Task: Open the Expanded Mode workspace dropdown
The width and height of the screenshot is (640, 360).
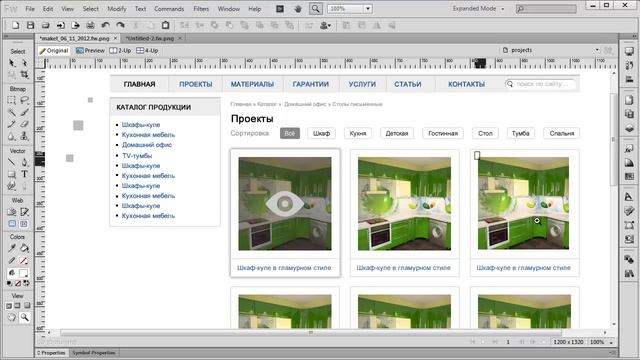Action: click(x=478, y=9)
